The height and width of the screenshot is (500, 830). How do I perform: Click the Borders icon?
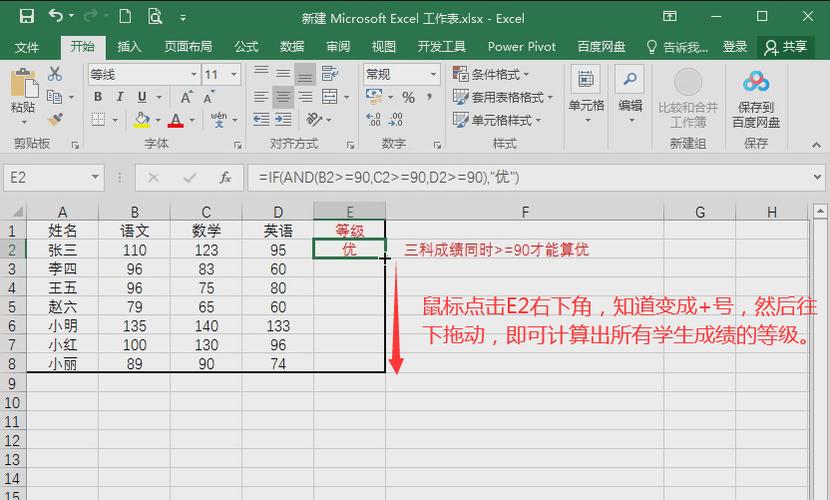(98, 120)
